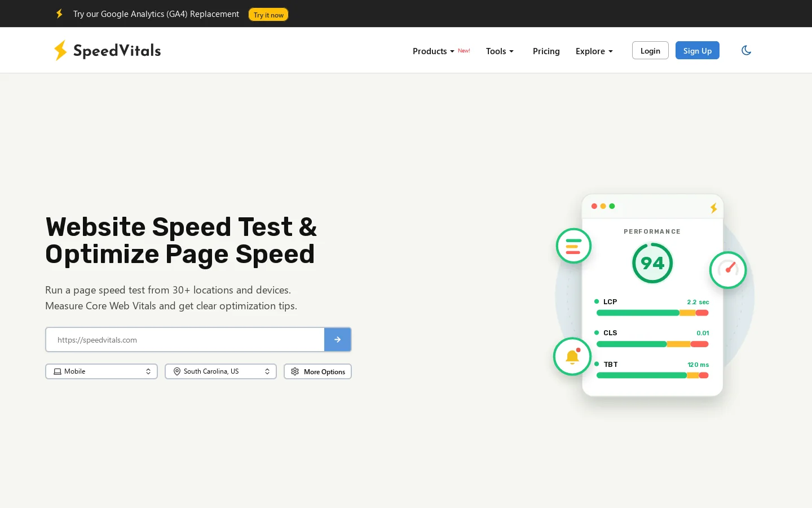Click the small lightning icon in the performance card

click(x=713, y=208)
